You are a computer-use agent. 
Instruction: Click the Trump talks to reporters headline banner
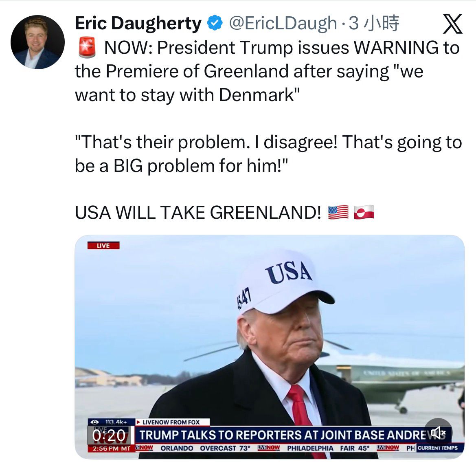(293, 435)
